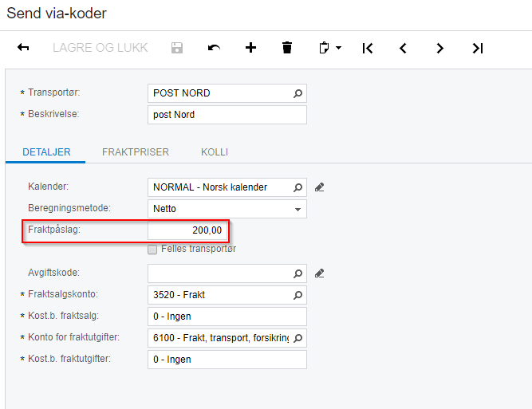This screenshot has width=532, height=409.
Task: Toggle the Felles transportør checkbox
Action: click(x=152, y=250)
